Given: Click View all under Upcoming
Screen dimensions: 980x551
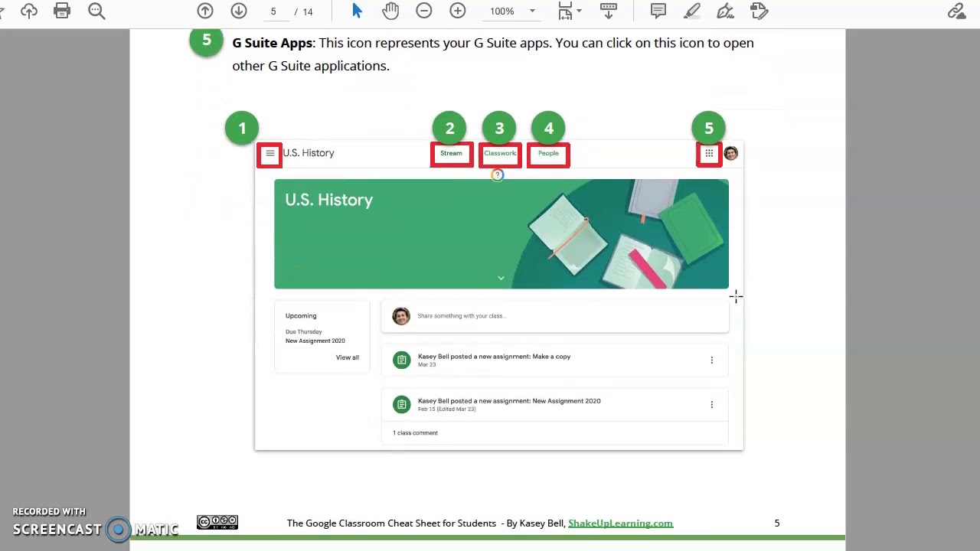Looking at the screenshot, I should coord(347,357).
